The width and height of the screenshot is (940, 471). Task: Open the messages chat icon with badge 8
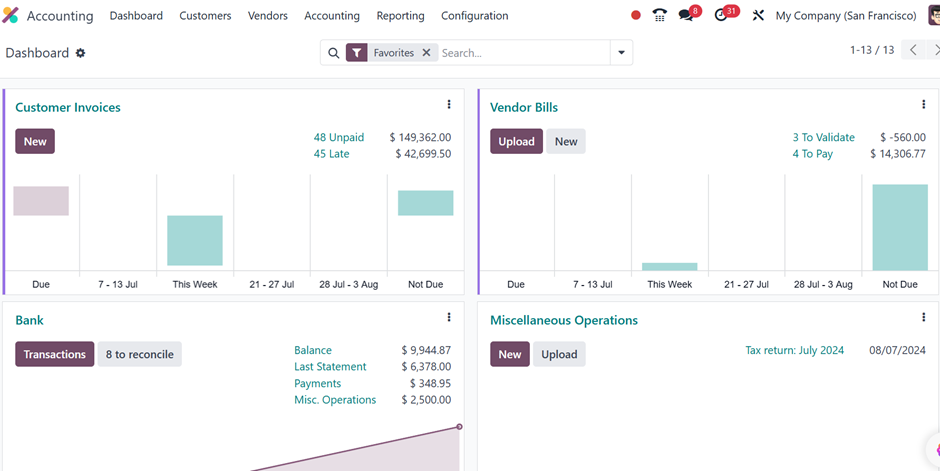click(688, 15)
